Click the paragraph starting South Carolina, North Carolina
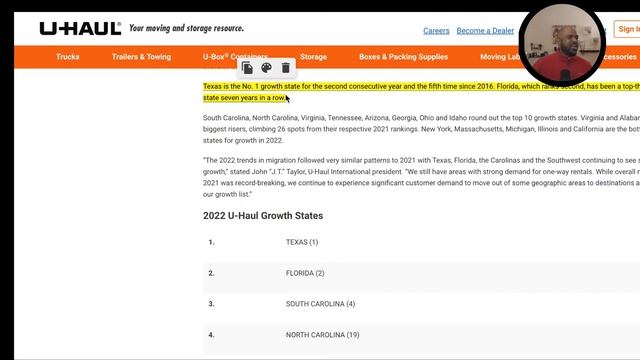This screenshot has height=360, width=640. [421, 129]
